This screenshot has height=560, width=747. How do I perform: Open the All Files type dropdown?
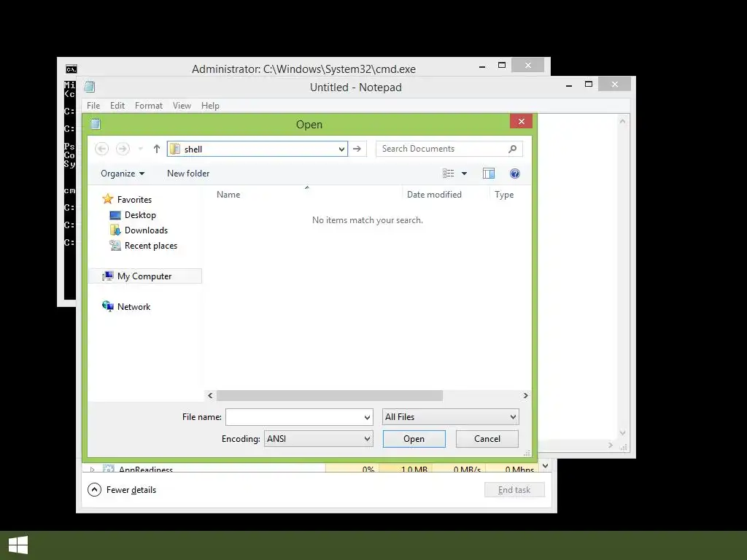(x=450, y=417)
